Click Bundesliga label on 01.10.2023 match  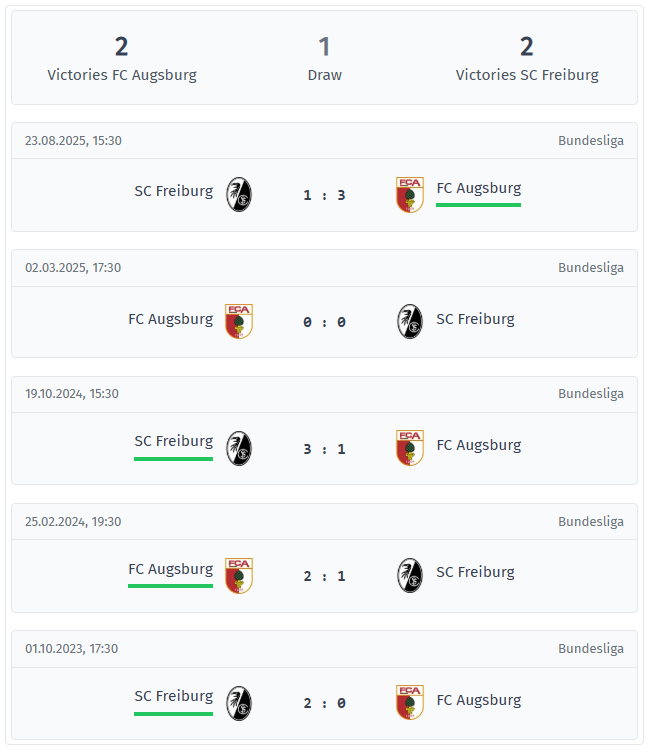tap(590, 649)
